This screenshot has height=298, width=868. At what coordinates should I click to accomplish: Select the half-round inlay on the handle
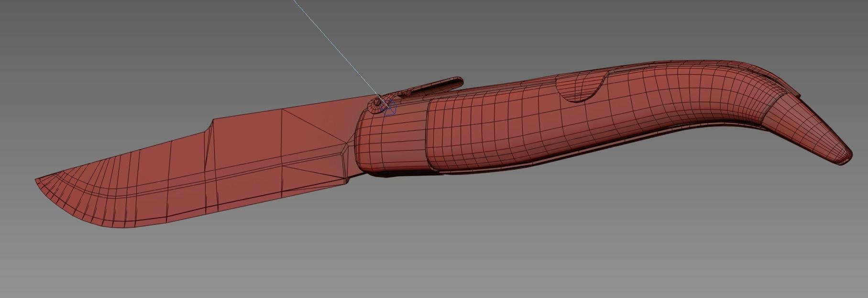point(581,86)
